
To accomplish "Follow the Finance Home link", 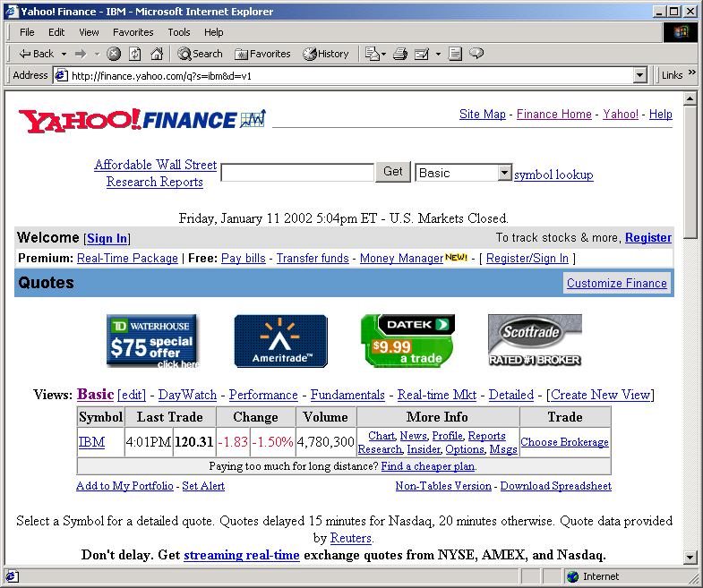I will click(554, 115).
